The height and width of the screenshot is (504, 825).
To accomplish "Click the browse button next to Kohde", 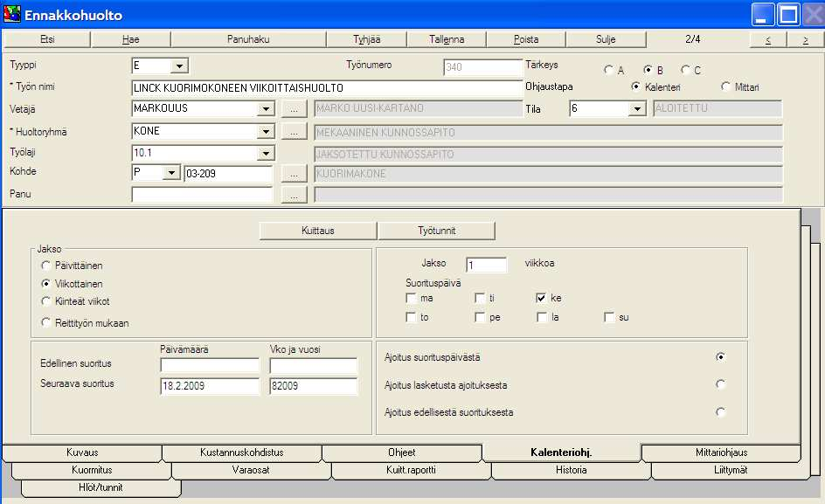I will 295,174.
